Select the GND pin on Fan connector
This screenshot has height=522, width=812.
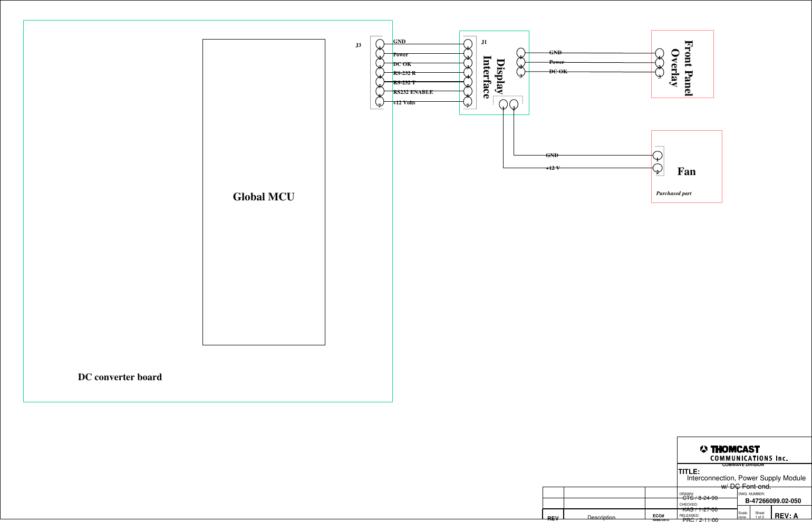pyautogui.click(x=657, y=156)
